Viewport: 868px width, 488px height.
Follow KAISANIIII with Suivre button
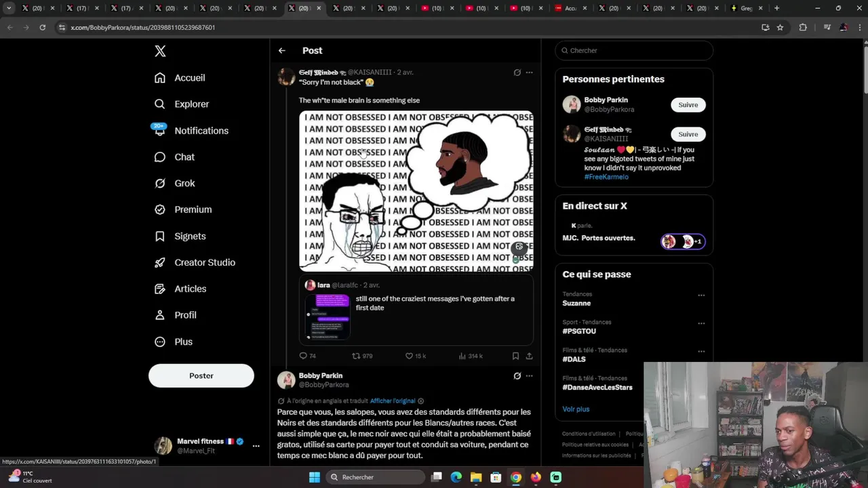[688, 134]
